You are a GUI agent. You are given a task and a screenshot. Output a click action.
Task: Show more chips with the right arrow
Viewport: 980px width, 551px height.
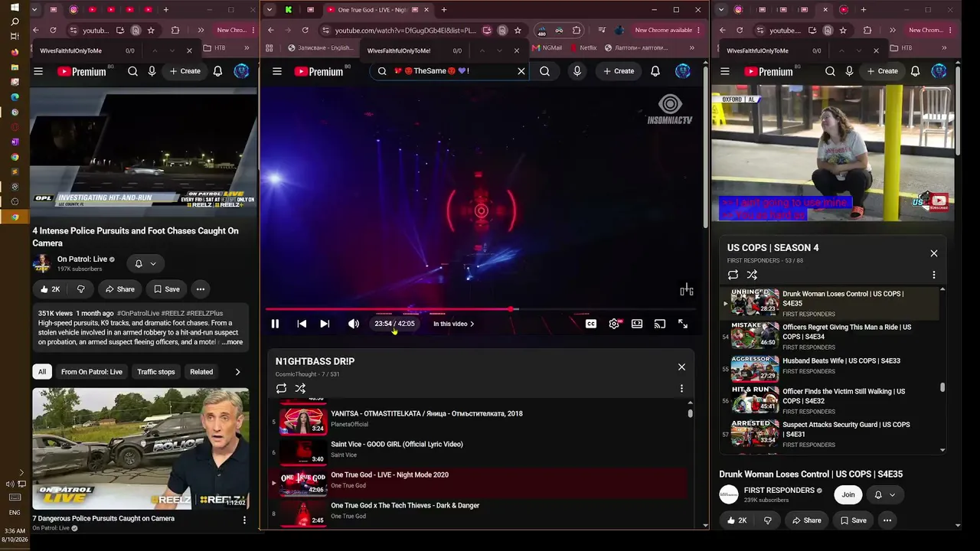pos(237,372)
